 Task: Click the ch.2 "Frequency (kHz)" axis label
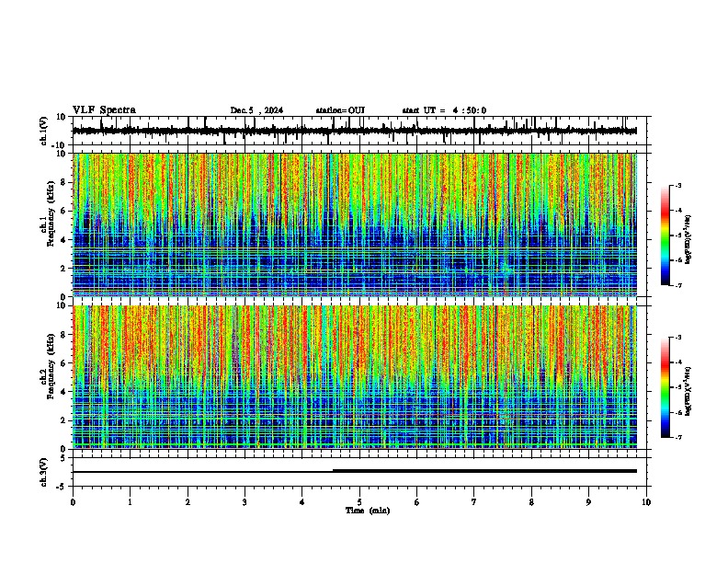51,366
